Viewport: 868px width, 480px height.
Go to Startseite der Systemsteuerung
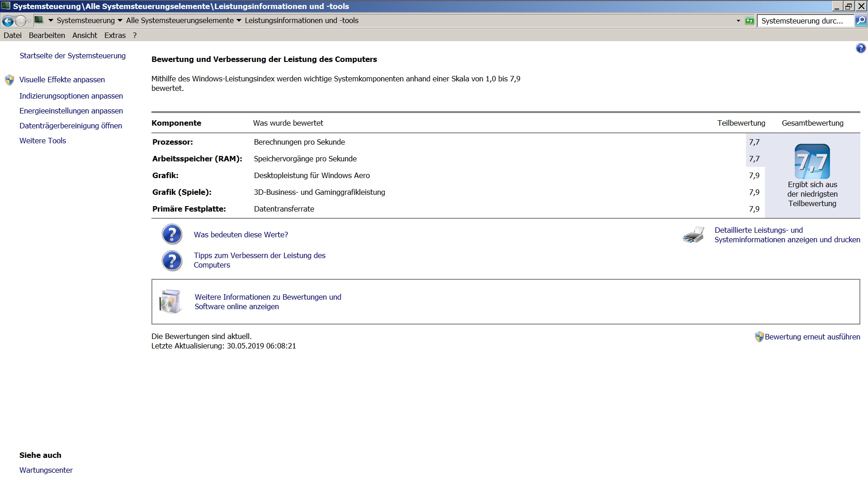73,56
